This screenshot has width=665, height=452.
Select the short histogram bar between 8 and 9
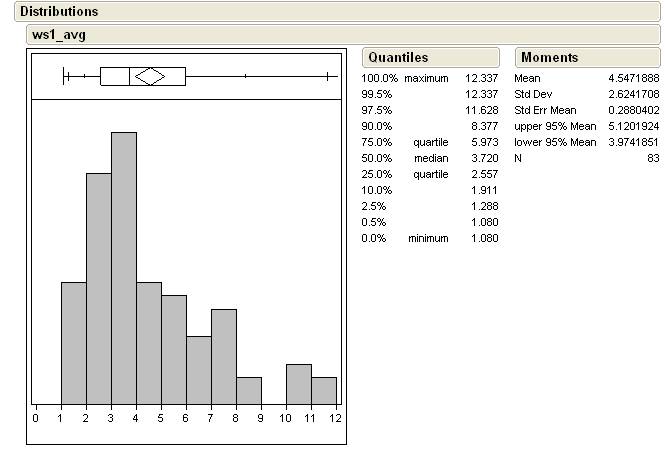(248, 390)
